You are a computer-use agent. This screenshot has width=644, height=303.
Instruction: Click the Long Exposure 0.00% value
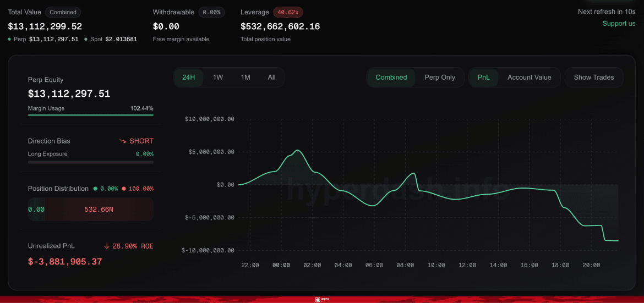pyautogui.click(x=145, y=154)
